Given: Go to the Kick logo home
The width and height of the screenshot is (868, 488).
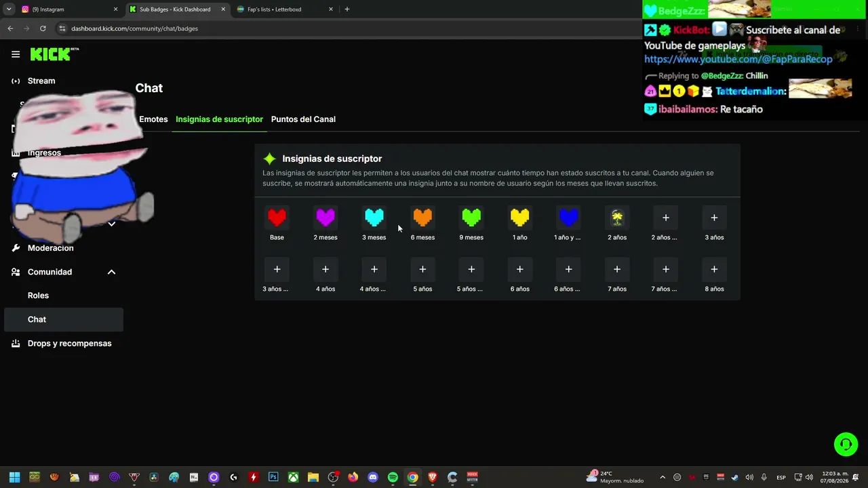Looking at the screenshot, I should [x=54, y=54].
